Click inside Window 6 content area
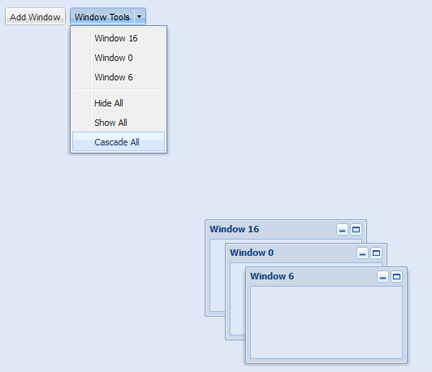The image size is (432, 372). [326, 322]
